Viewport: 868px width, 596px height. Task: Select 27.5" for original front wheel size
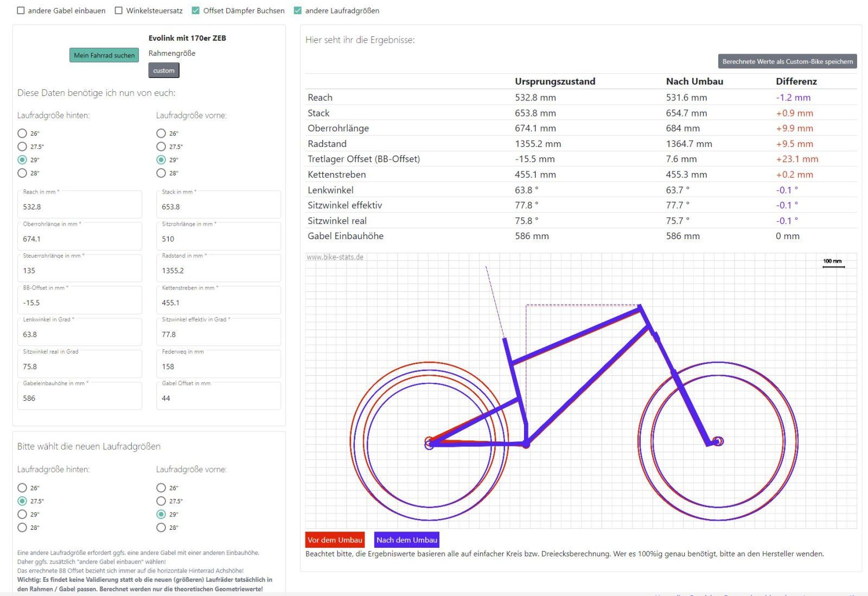pos(161,146)
